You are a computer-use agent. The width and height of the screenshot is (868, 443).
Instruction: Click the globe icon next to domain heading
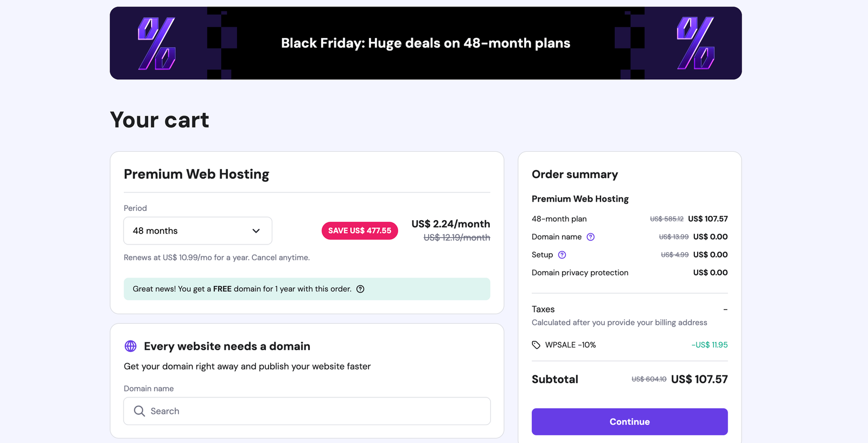pos(130,346)
